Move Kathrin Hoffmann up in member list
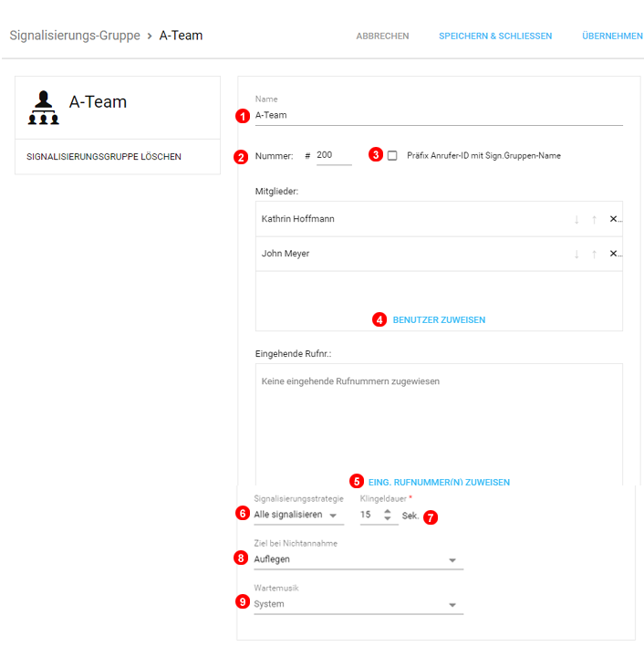Image resolution: width=644 pixels, height=657 pixels. [594, 220]
